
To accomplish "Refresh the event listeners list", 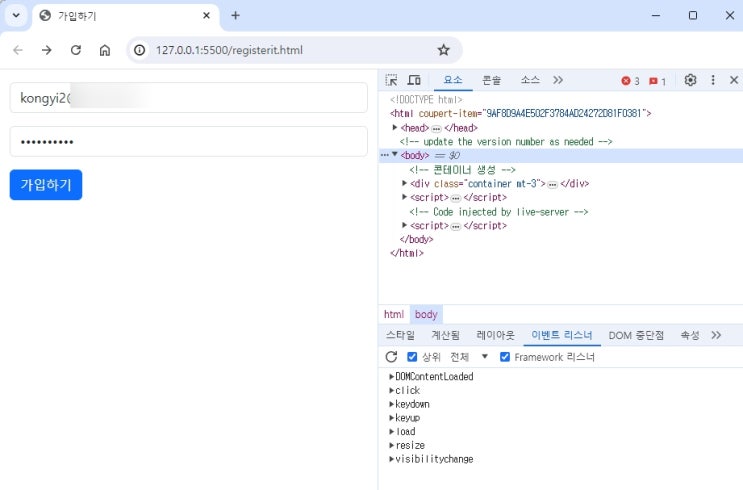I will (391, 357).
